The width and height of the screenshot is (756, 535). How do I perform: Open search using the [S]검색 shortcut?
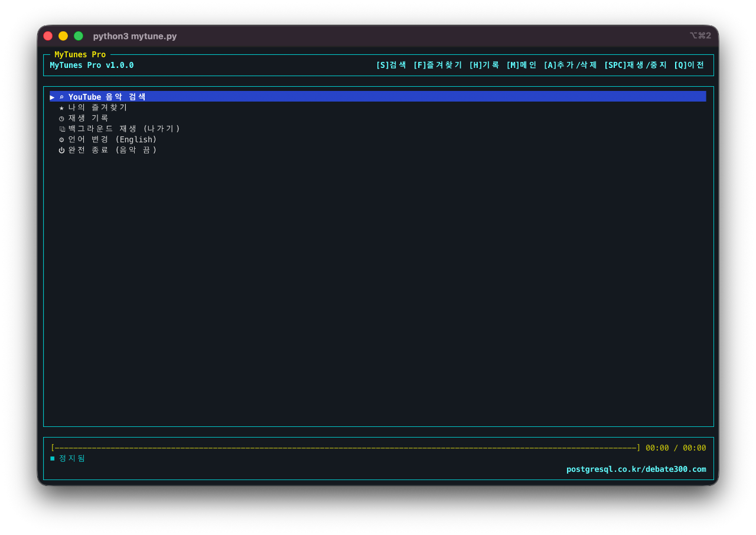391,65
